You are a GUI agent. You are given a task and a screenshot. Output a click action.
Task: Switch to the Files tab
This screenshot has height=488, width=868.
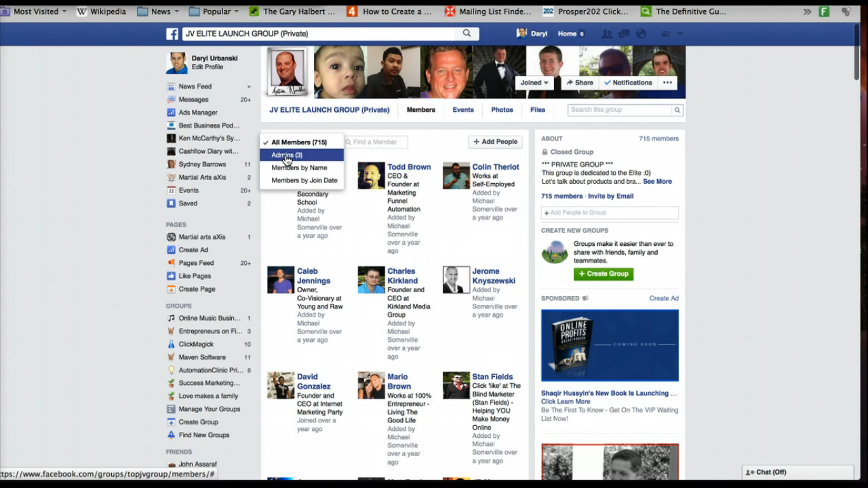point(538,110)
